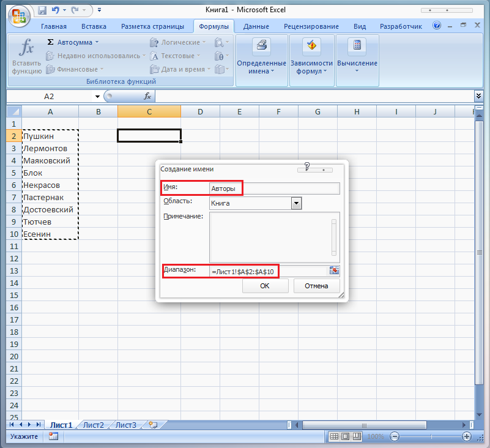
Task: Click the insert new worksheet icon
Action: click(153, 425)
